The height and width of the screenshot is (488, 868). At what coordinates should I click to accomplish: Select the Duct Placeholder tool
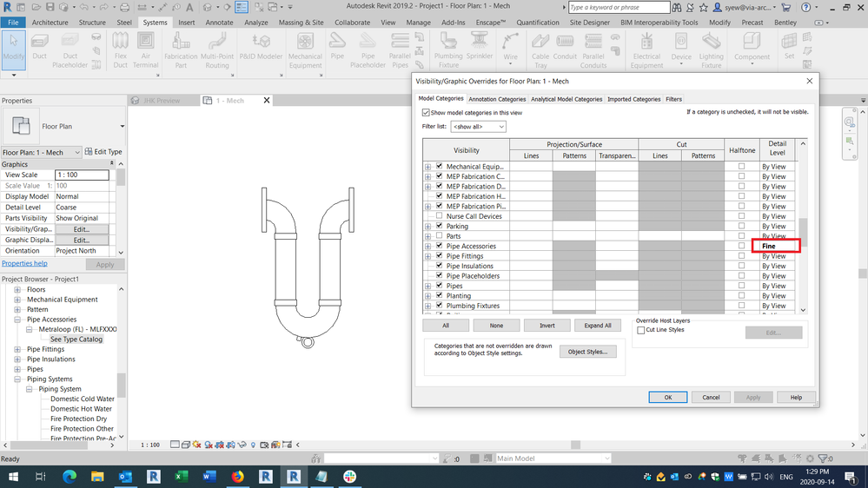pyautogui.click(x=70, y=50)
